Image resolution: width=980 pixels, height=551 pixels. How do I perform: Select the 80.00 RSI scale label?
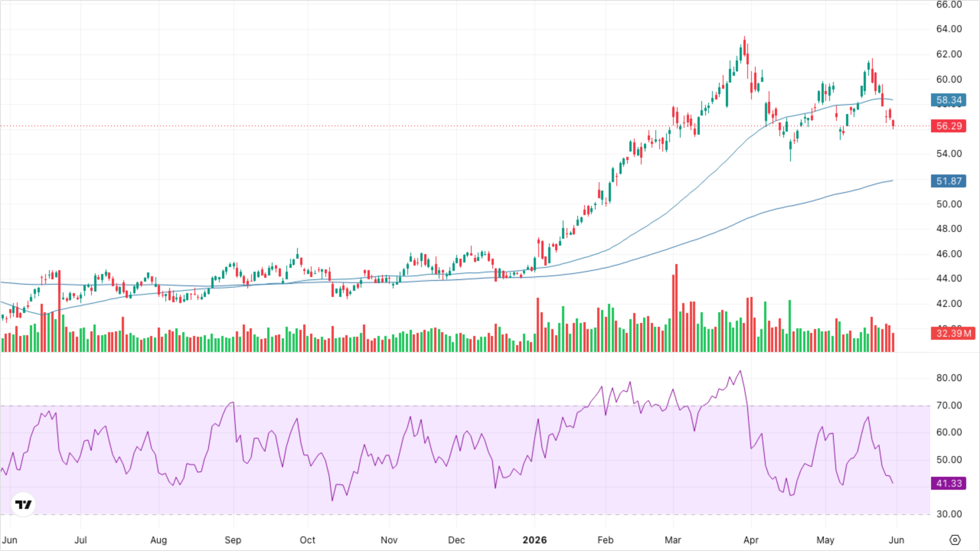coord(949,378)
